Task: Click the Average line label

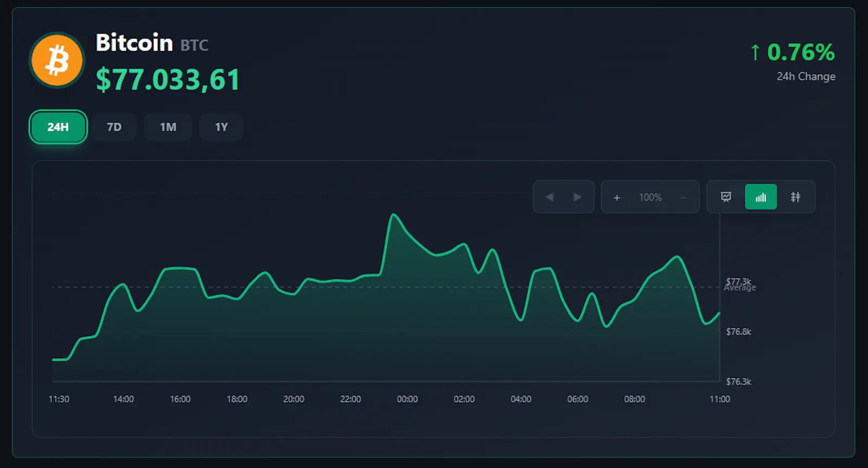Action: click(740, 288)
